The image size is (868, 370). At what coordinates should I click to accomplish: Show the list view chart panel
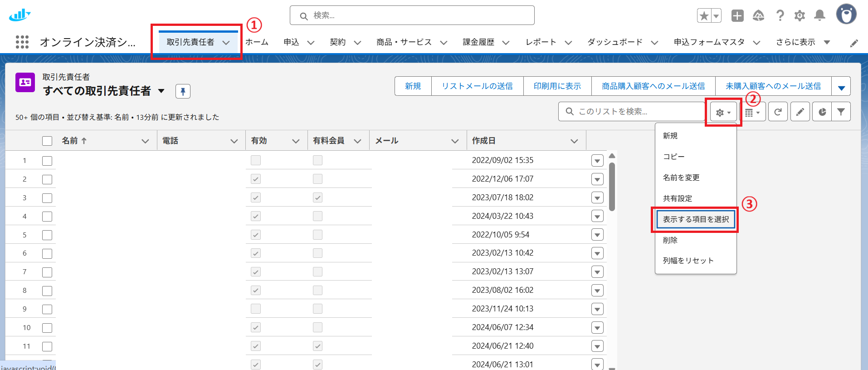[x=822, y=112]
